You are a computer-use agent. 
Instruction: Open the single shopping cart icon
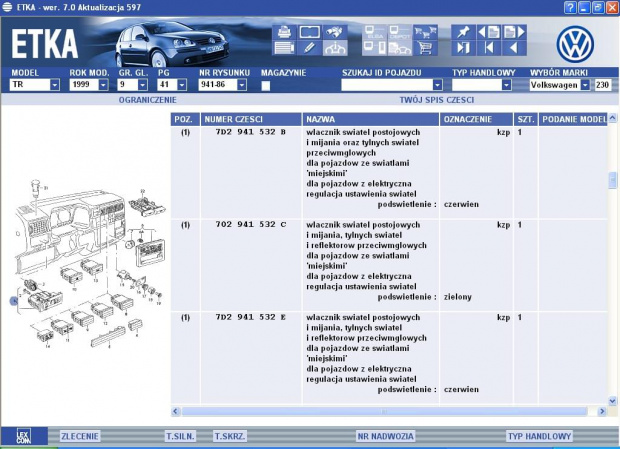point(425,48)
